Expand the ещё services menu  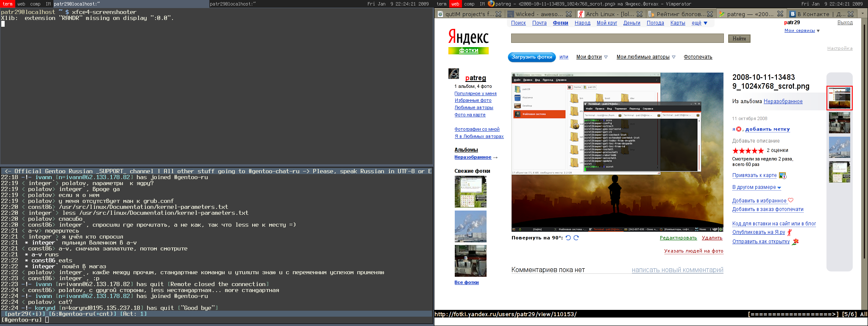[x=700, y=23]
